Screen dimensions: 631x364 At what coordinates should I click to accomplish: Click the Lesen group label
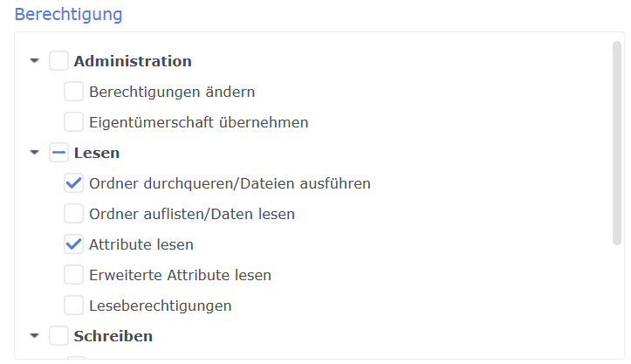click(97, 153)
